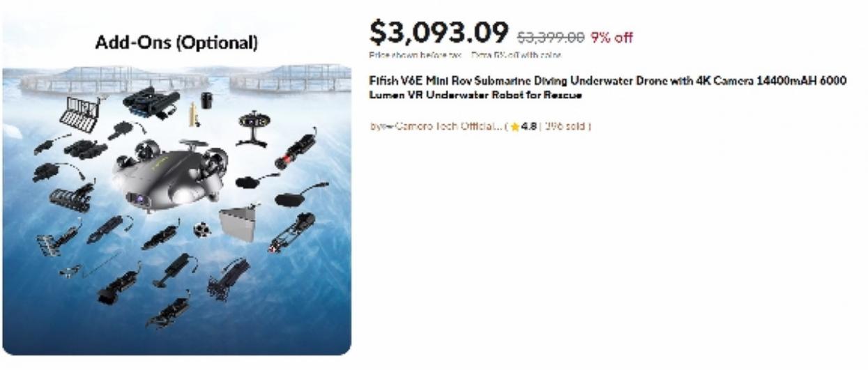This screenshot has height=370, width=868.
Task: Click the Add-Ons (Optional) heading
Action: 176,43
